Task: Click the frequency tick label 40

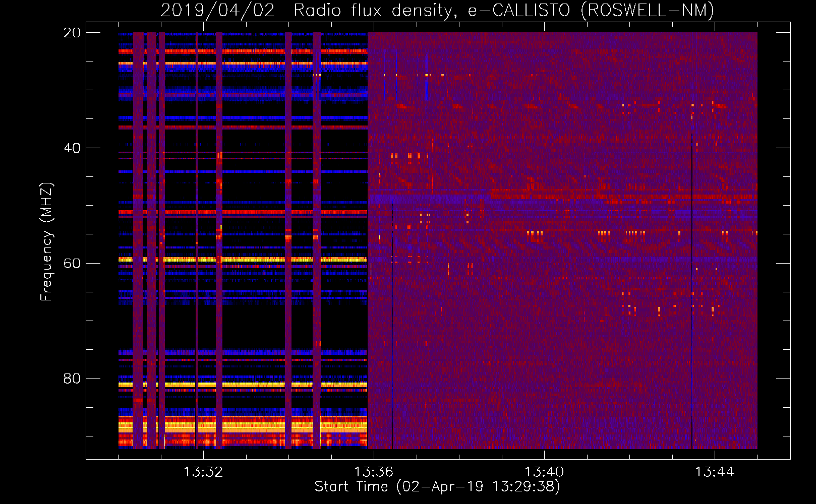Action: [72, 148]
